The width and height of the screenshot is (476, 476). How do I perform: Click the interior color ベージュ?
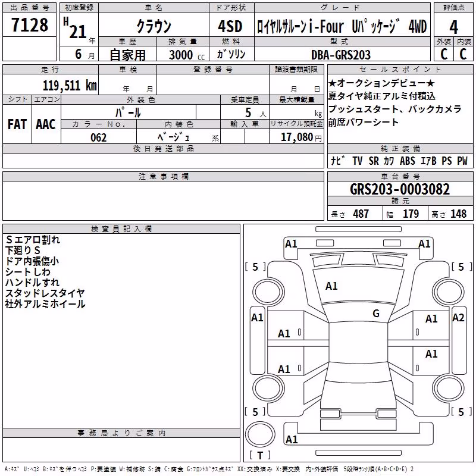174,137
